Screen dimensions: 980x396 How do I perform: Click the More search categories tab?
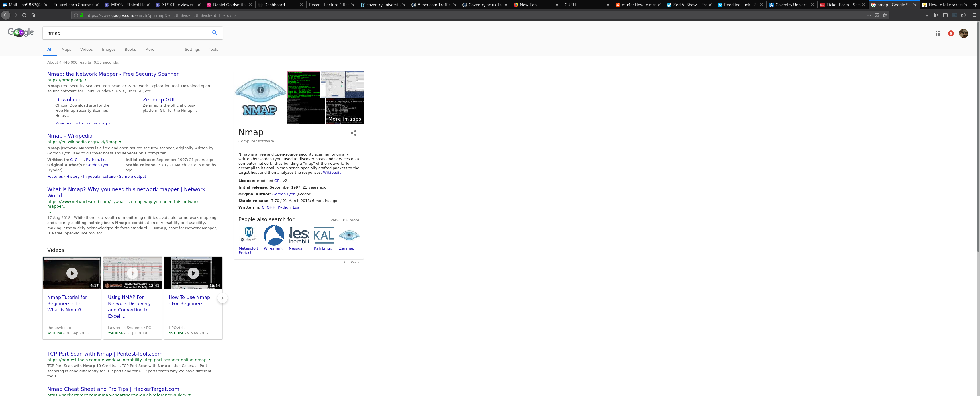(149, 49)
